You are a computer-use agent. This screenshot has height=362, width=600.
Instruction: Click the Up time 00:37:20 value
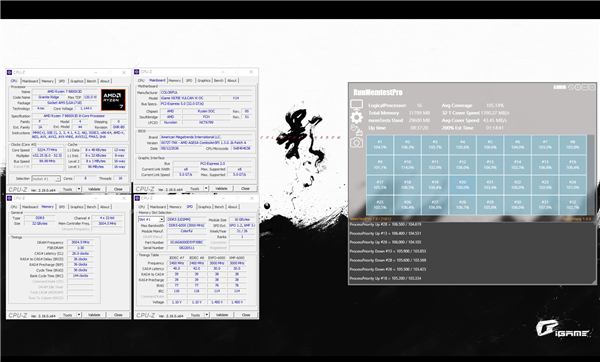pos(419,128)
